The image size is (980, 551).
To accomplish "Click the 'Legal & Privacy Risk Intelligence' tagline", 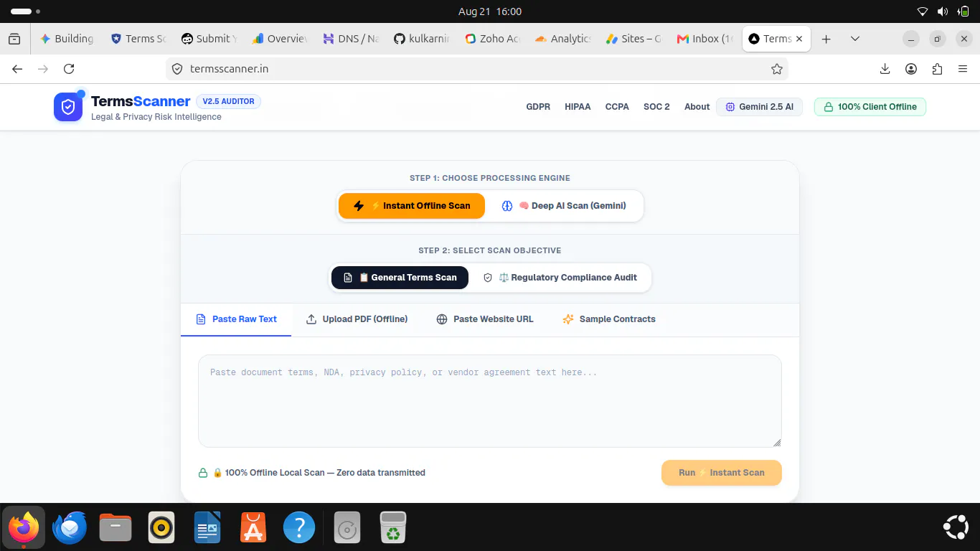I will tap(156, 117).
